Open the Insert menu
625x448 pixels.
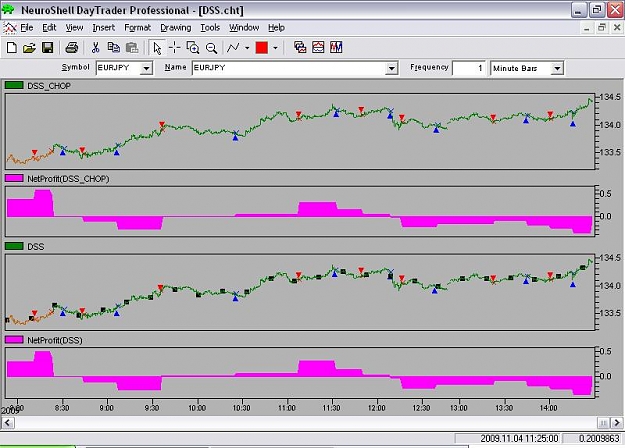[104, 28]
